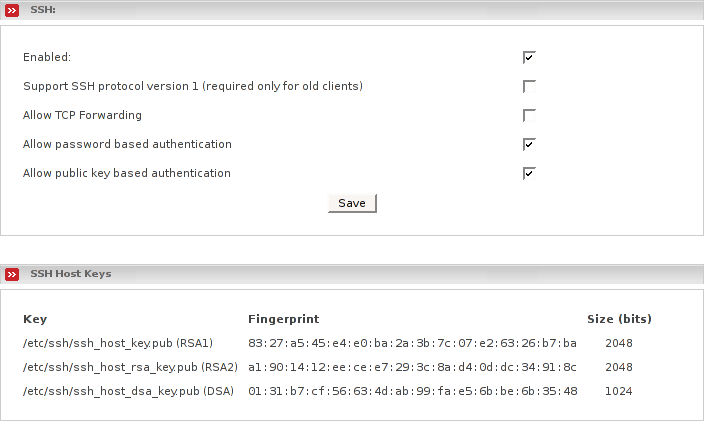The height and width of the screenshot is (421, 704).
Task: Click the Fingerprint column header
Action: [x=284, y=319]
